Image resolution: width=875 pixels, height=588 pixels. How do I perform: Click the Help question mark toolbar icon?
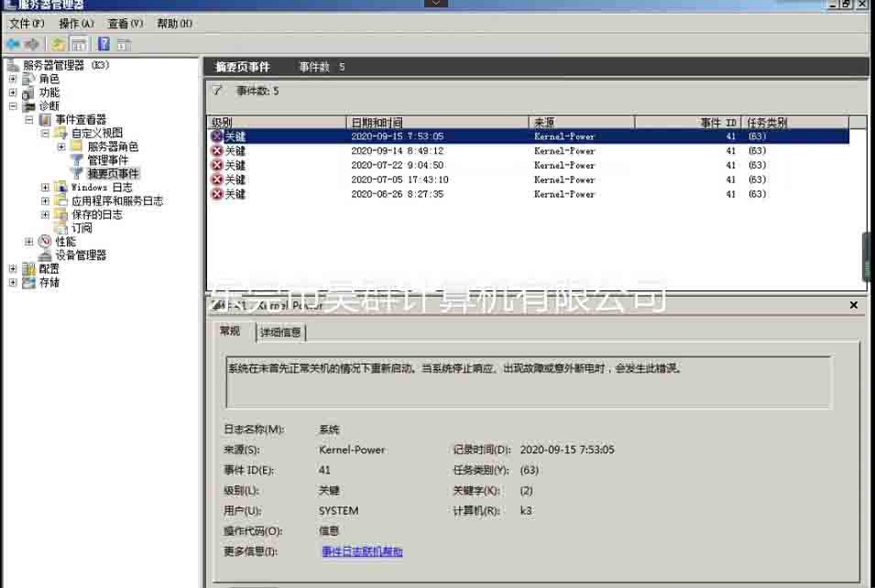click(x=104, y=44)
